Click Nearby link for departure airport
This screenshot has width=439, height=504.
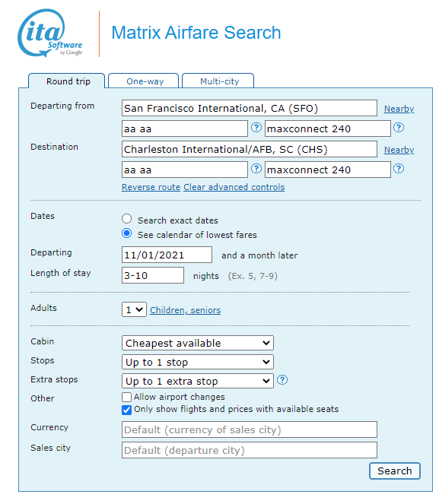pos(399,109)
